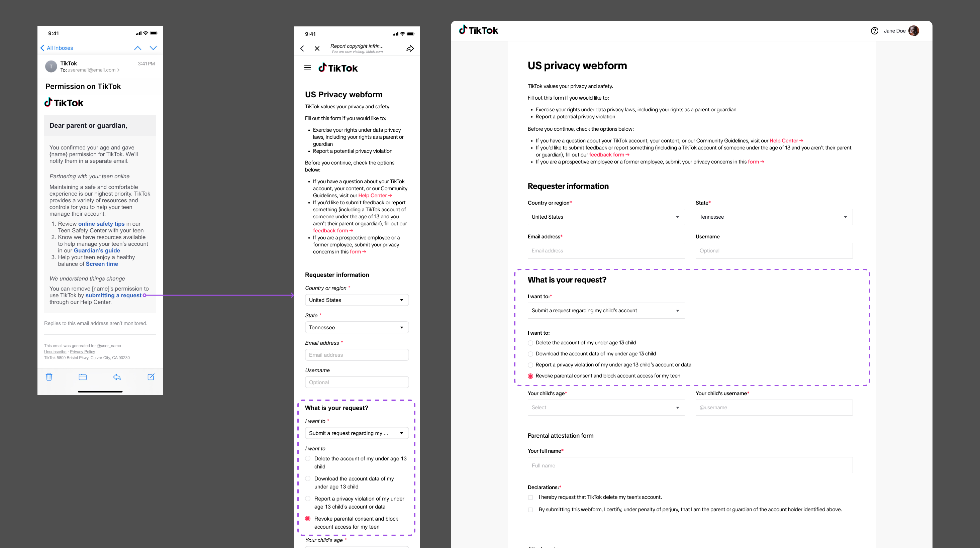Check the delete my teen's account declaration

tap(530, 498)
